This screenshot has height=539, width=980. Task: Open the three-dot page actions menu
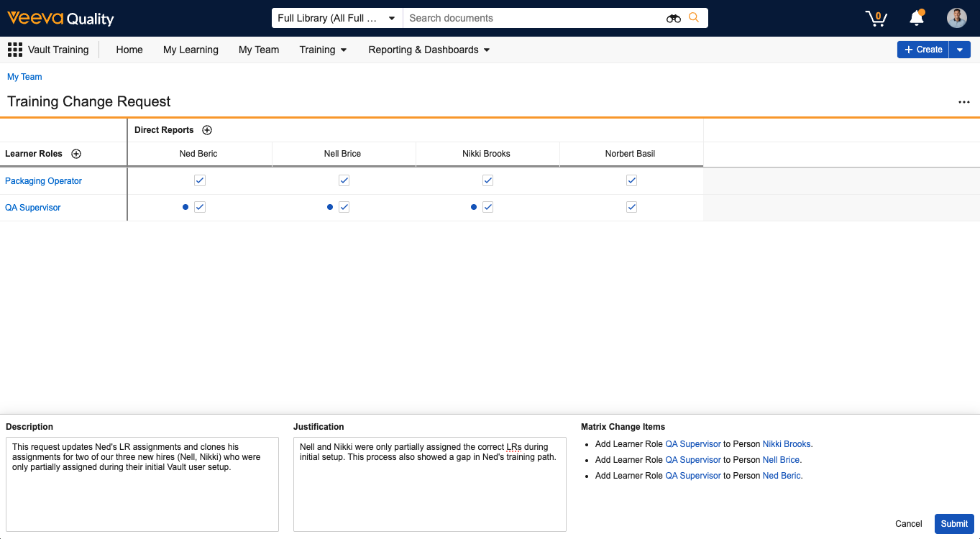(963, 102)
